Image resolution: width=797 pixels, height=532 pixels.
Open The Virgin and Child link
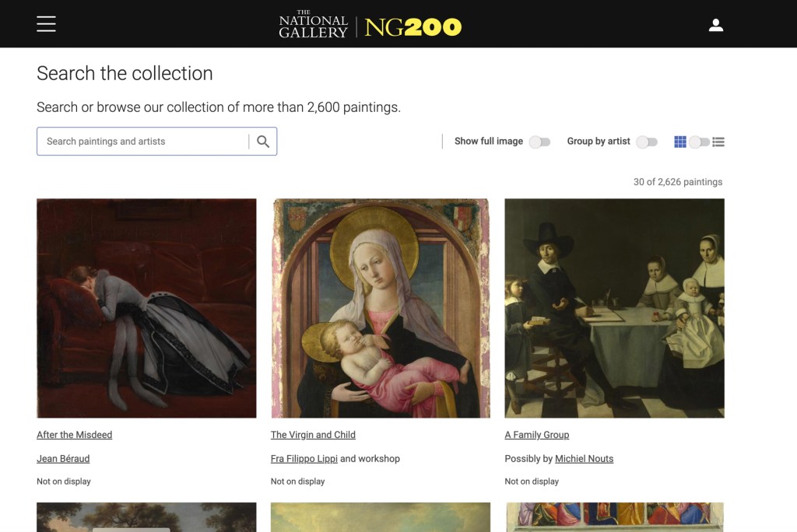click(313, 435)
